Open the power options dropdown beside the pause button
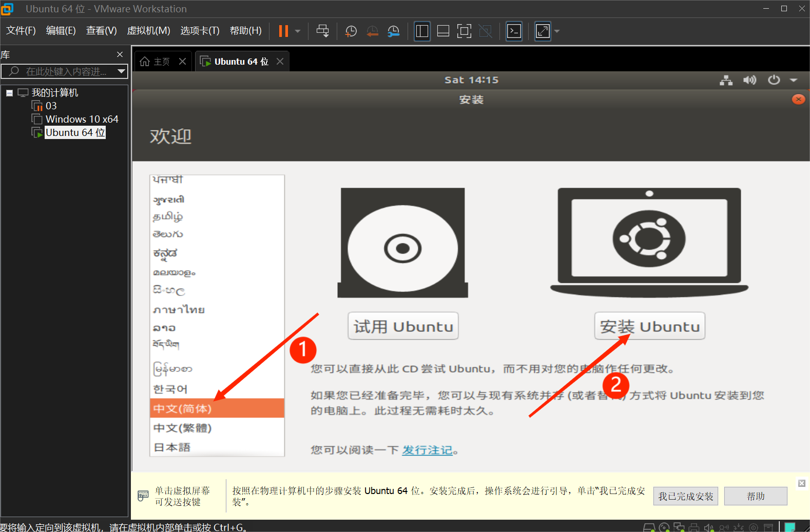The image size is (810, 532). (298, 31)
